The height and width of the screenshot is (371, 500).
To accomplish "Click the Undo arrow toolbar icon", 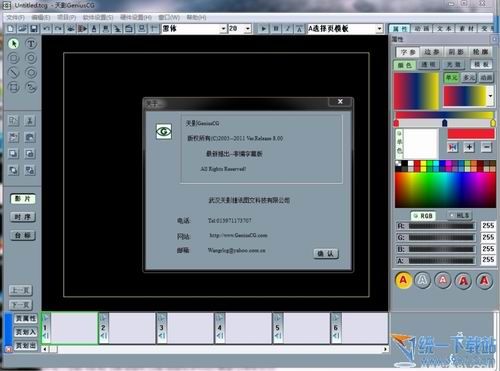I will pyautogui.click(x=47, y=29).
